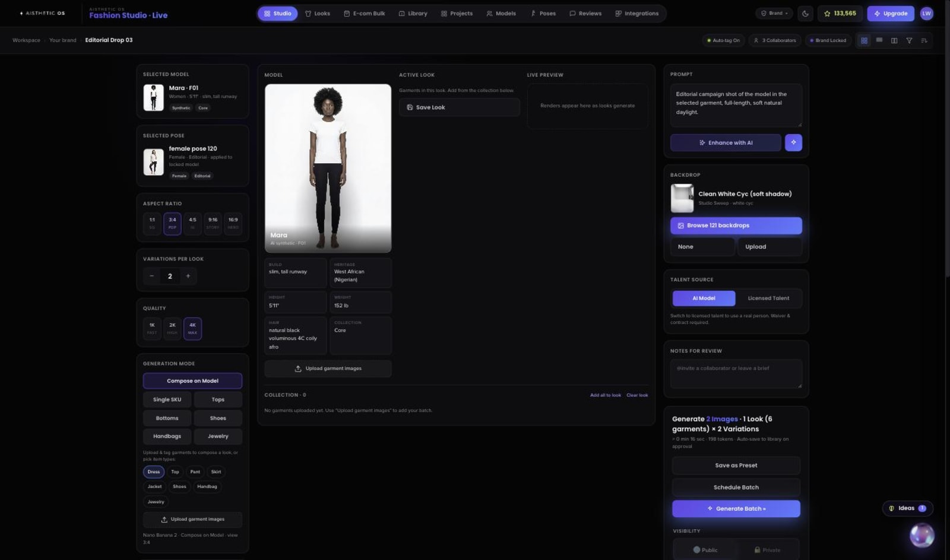Open the sort order icon

click(x=924, y=40)
